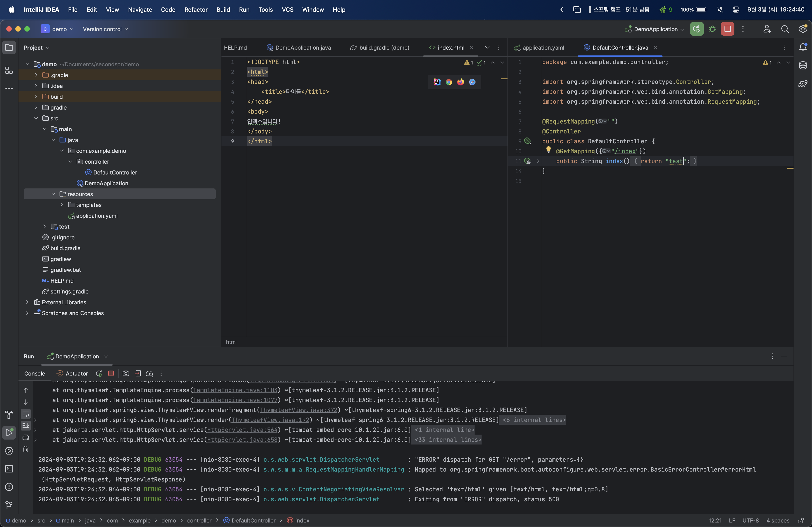This screenshot has height=527, width=812.
Task: Toggle soft-wrap in the console
Action: [25, 414]
